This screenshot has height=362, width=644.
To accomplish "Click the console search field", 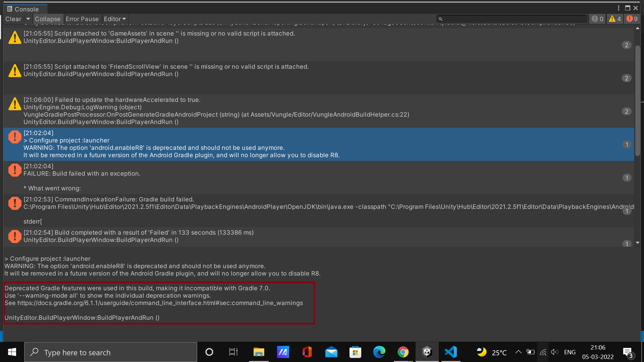I will (512, 19).
